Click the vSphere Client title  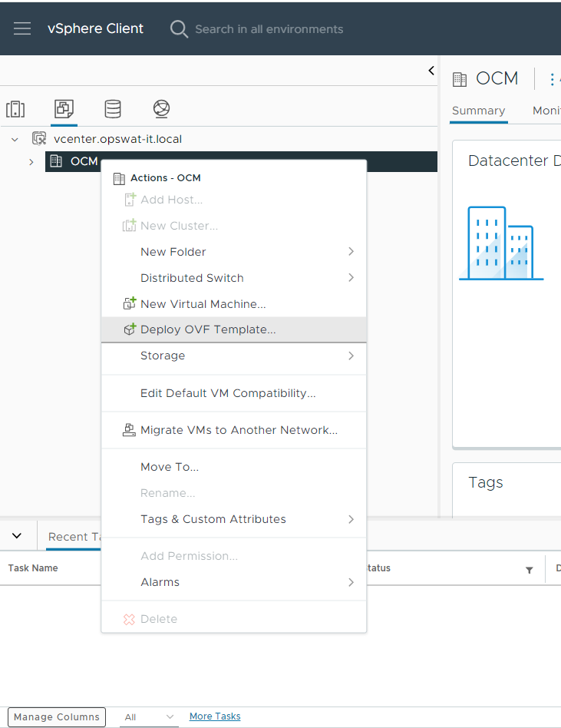pos(96,28)
